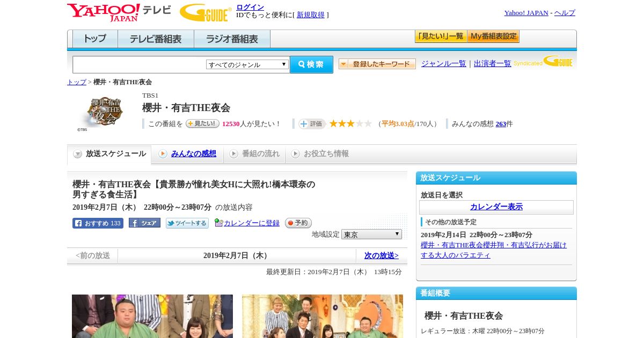Click the 番組の流れ tab arrow icon
Screen dimensions: 644x338
(x=233, y=154)
